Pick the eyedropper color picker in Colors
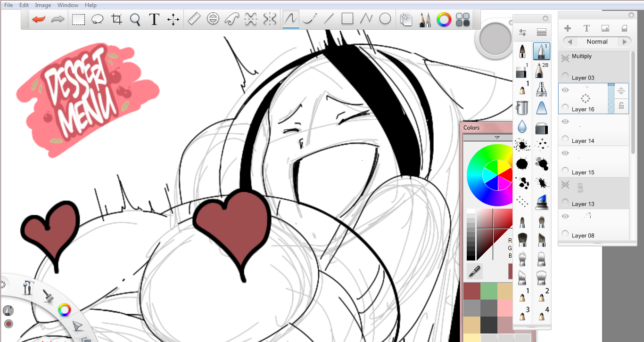 474,271
